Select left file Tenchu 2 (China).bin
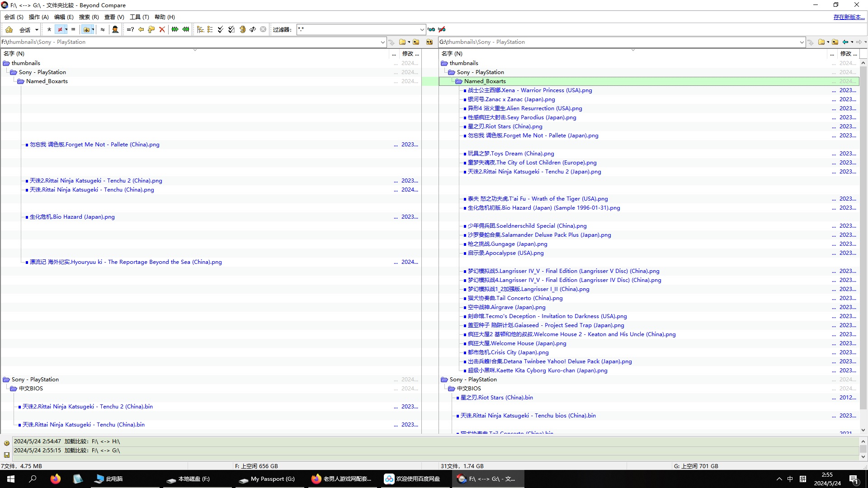 pyautogui.click(x=88, y=407)
